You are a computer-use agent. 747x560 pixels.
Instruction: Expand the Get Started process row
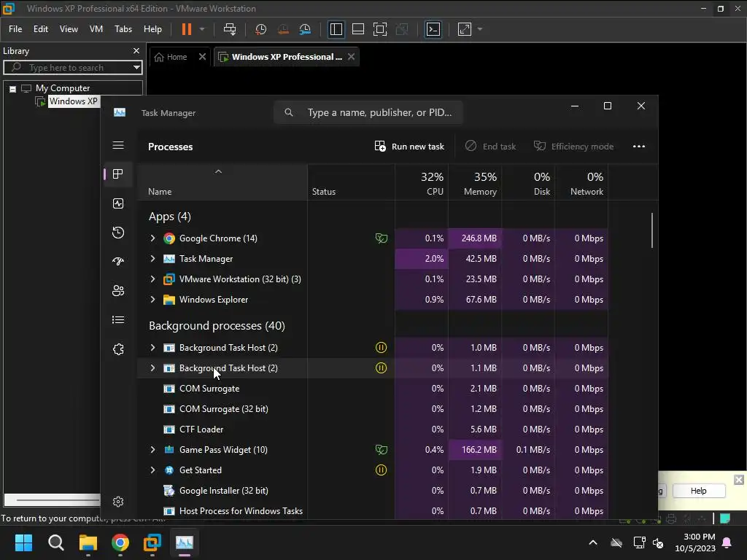(x=152, y=470)
